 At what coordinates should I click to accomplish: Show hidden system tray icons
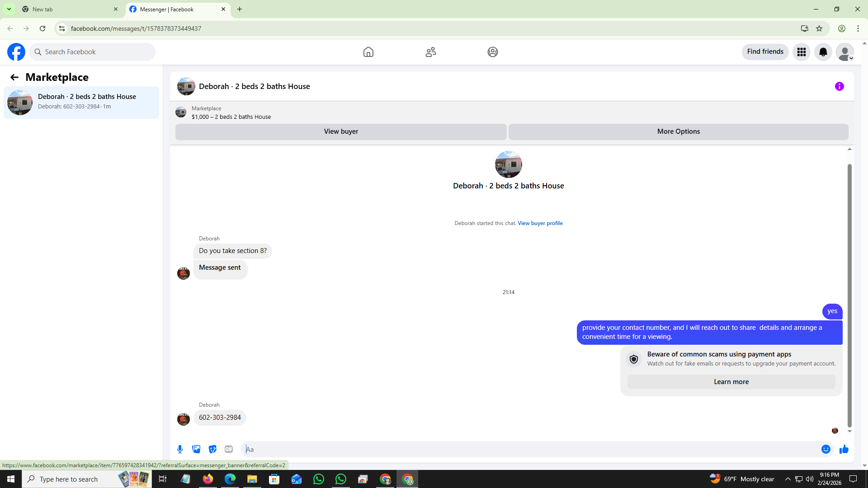(788, 479)
